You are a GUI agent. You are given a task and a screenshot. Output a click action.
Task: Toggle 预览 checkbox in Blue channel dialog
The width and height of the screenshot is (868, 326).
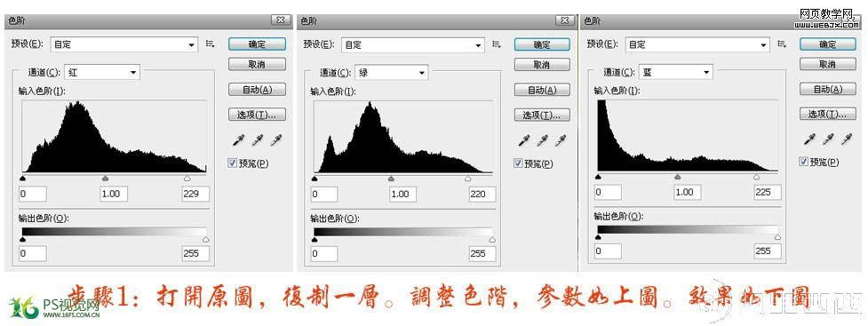pos(804,161)
